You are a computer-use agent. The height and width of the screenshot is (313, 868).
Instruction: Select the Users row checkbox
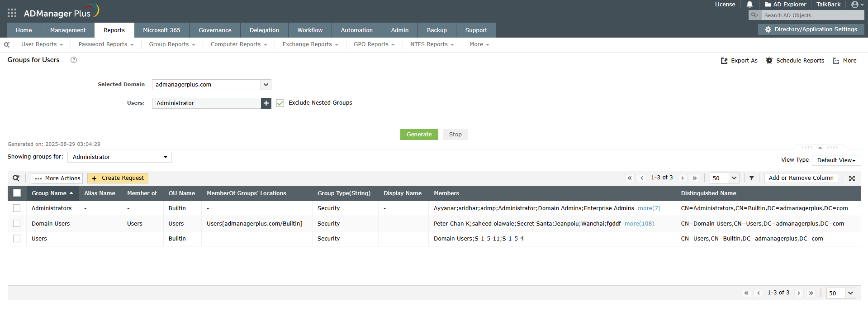pyautogui.click(x=17, y=239)
